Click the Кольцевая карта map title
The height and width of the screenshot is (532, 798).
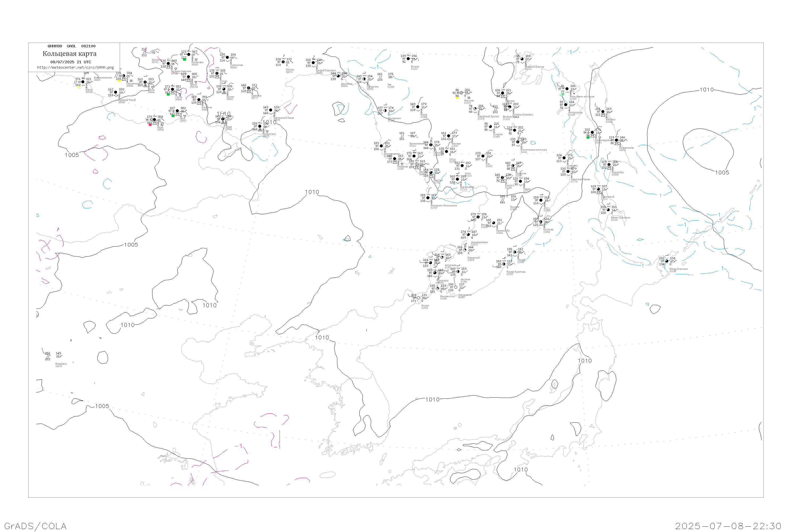[69, 54]
